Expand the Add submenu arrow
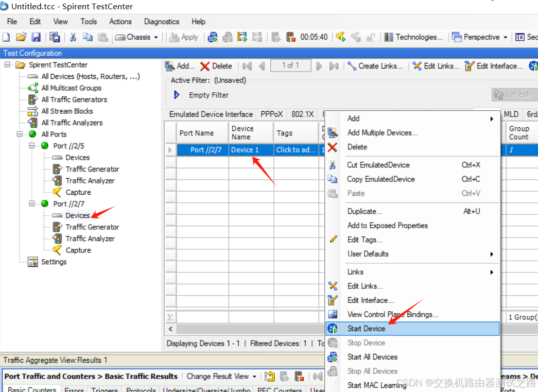 click(492, 119)
